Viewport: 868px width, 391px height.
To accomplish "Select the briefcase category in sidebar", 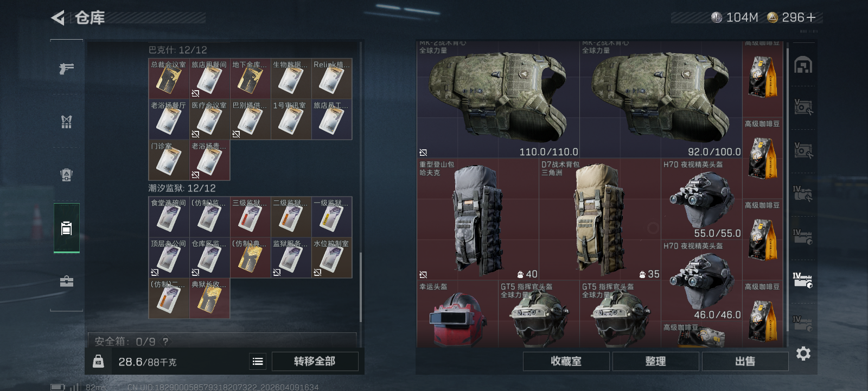I will tap(66, 281).
